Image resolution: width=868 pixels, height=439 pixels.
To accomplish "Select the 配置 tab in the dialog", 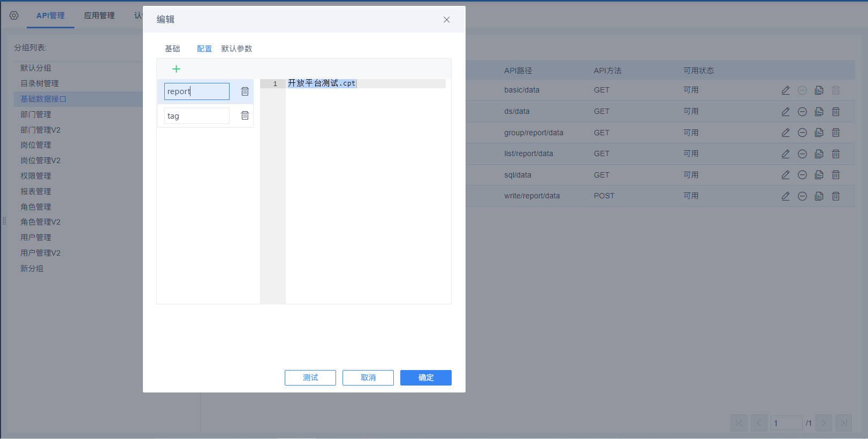I will pyautogui.click(x=204, y=49).
